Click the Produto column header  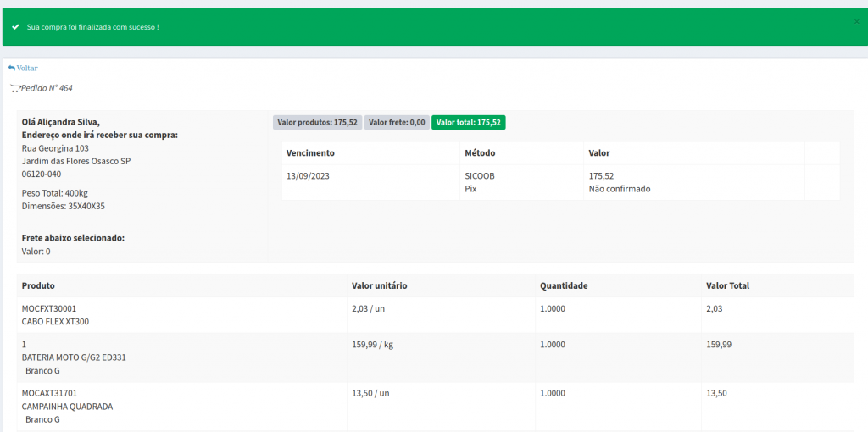click(x=38, y=285)
